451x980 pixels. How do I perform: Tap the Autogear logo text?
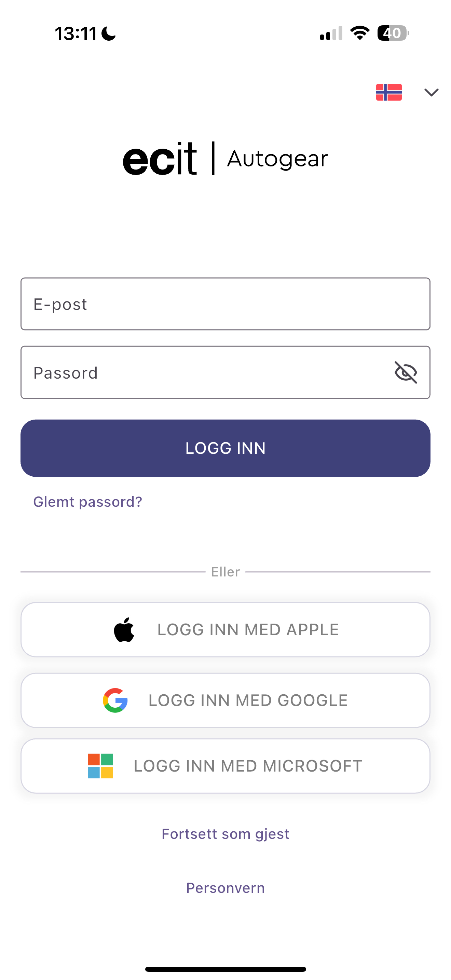(x=277, y=159)
